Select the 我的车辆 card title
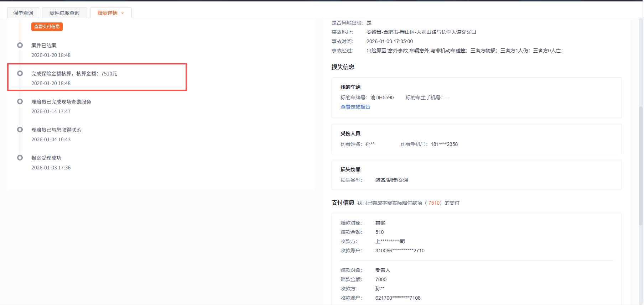The height and width of the screenshot is (305, 644). click(350, 87)
